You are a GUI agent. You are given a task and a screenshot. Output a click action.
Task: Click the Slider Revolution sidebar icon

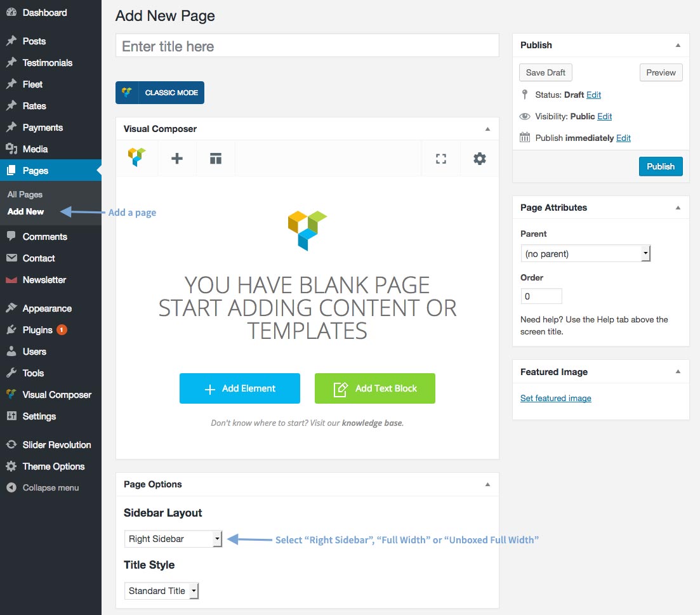pos(11,444)
